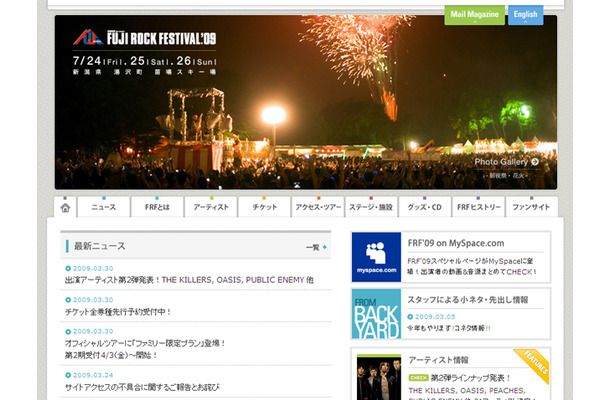Screen dimensions: 610x400
Task: Click the アーティスト情報 heading
Action: coord(438,360)
